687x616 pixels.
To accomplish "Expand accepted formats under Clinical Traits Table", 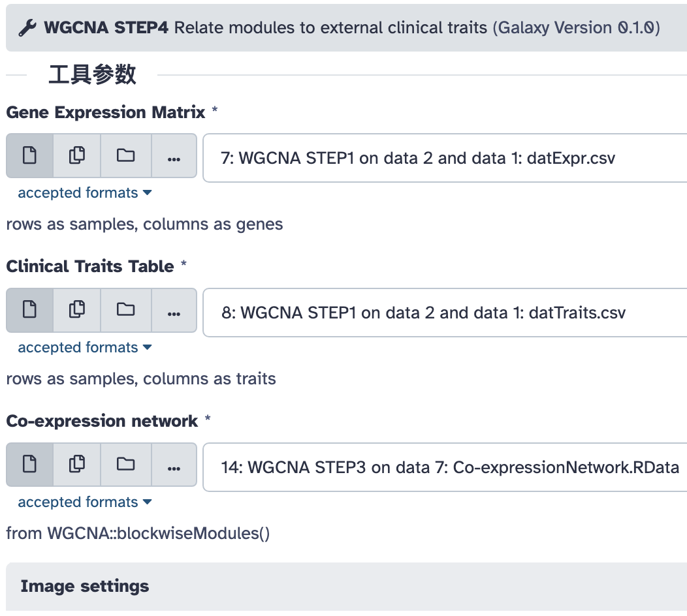I will tap(84, 347).
